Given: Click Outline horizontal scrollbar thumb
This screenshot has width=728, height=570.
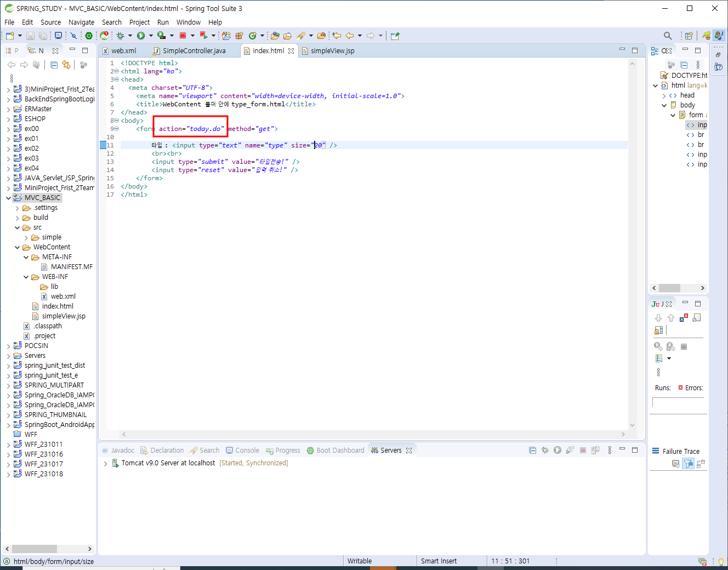Looking at the screenshot, I should coord(669,288).
